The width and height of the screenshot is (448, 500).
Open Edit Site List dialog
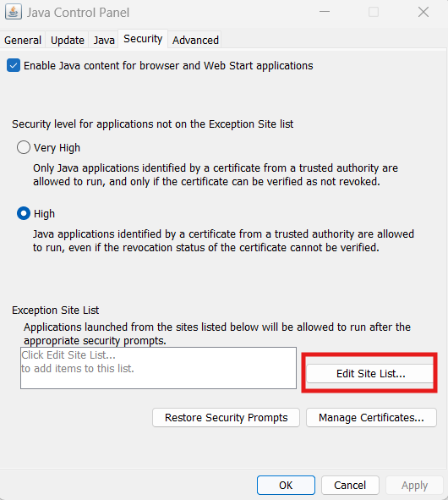click(370, 373)
